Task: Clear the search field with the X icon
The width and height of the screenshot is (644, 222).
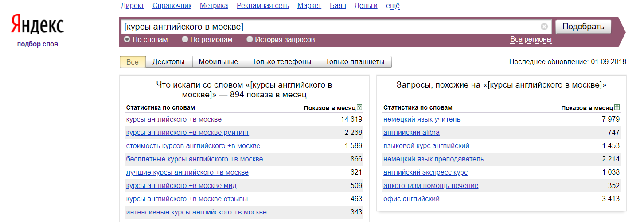Action: pos(544,27)
